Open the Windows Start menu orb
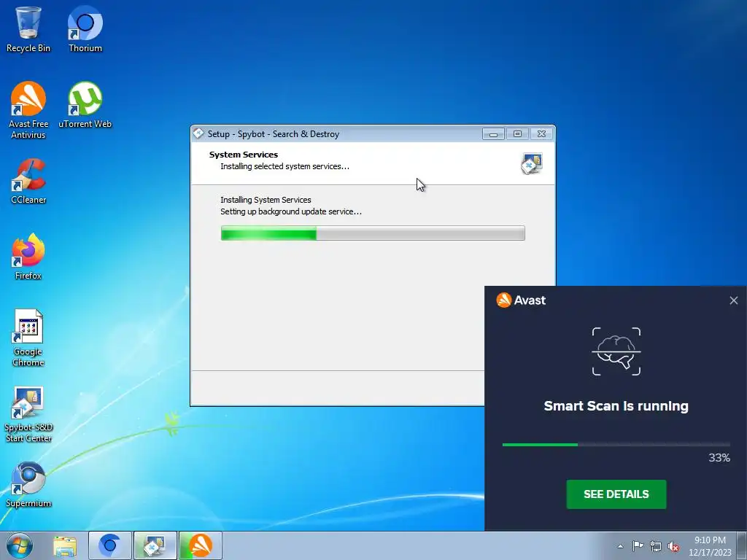The image size is (747, 560). click(x=20, y=545)
